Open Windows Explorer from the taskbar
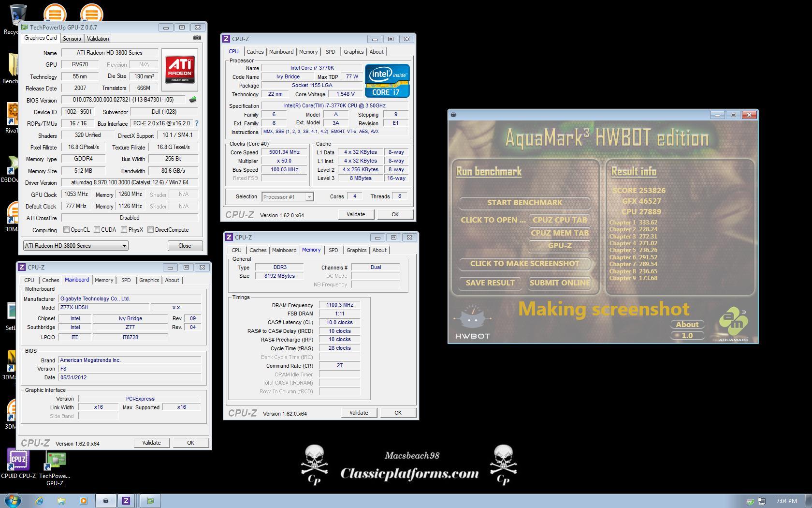 61,501
